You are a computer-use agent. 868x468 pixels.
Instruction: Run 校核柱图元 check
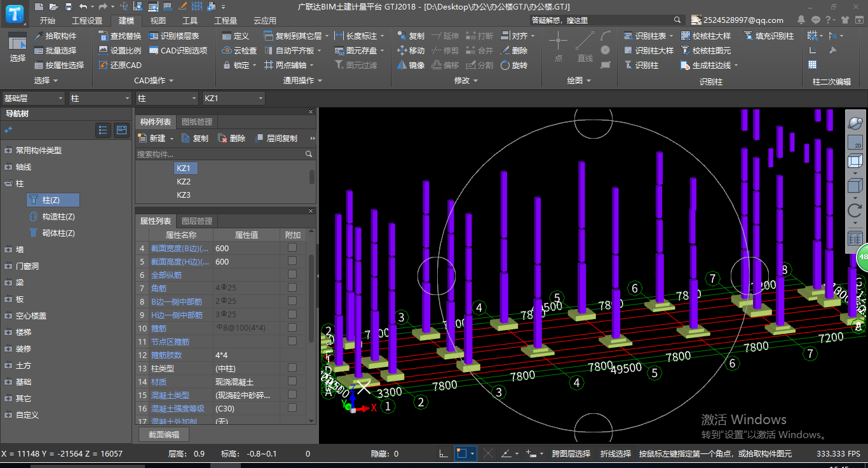click(x=706, y=50)
